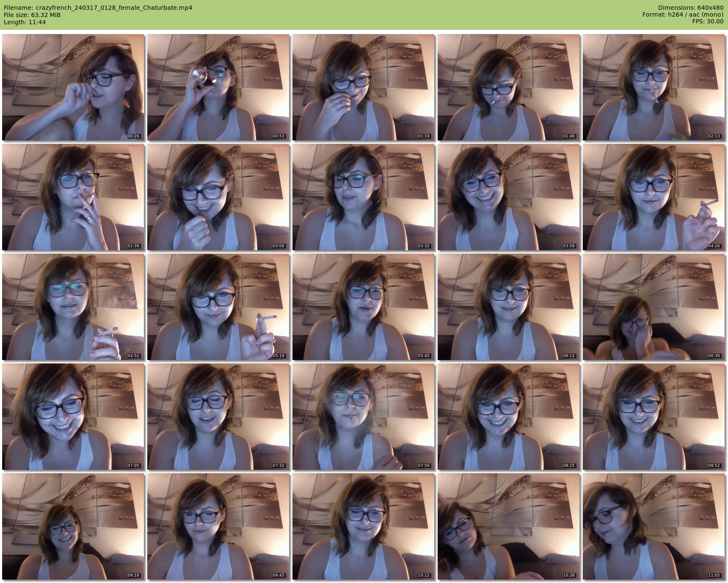Click the File size 63.32 MiB line
728x583 pixels.
(x=32, y=15)
